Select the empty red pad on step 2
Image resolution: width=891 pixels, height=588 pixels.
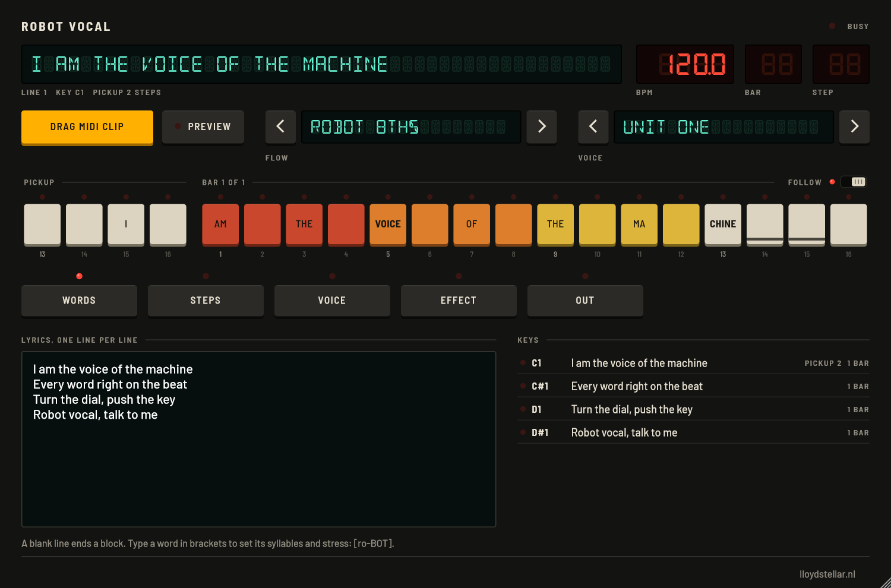[263, 225]
